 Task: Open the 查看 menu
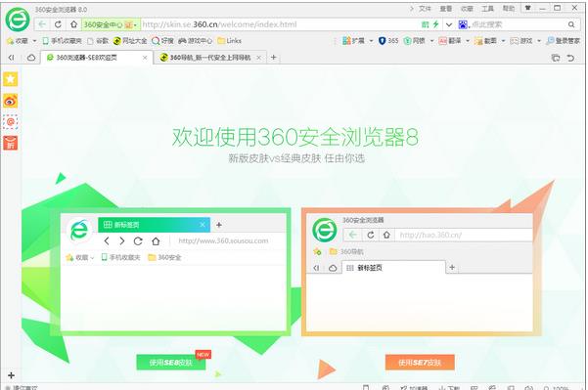pos(445,9)
